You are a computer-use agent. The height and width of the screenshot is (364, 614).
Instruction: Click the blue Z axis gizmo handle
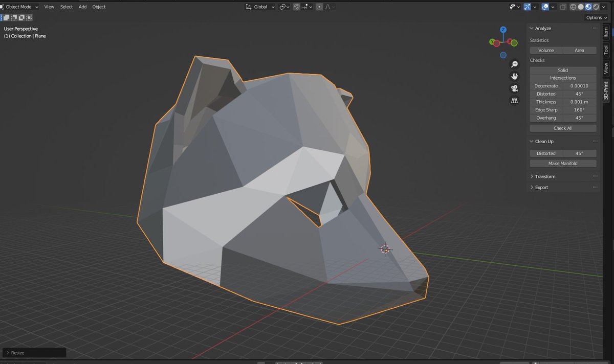coord(503,30)
